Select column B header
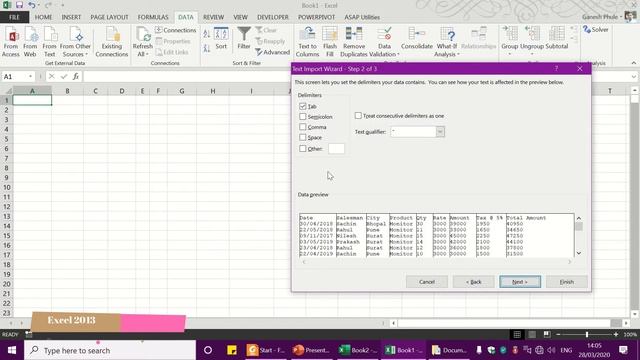This screenshot has height=360, width=640. point(67,91)
